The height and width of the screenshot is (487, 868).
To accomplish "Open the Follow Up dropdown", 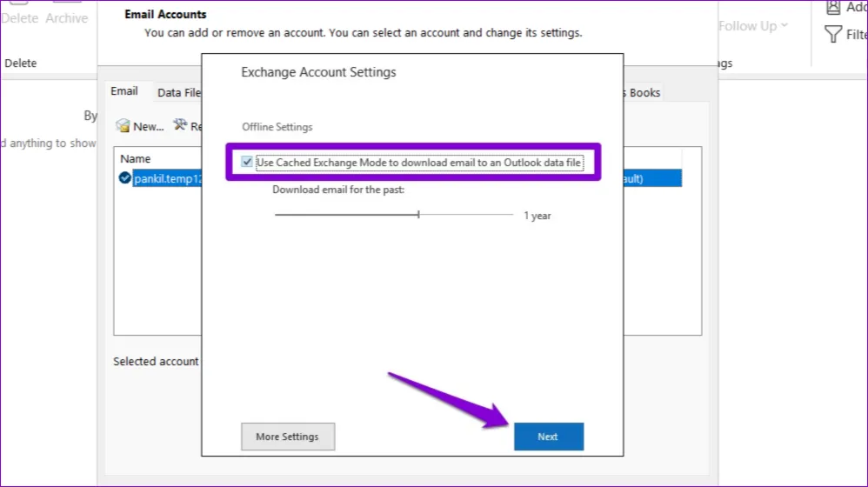I will pyautogui.click(x=752, y=26).
